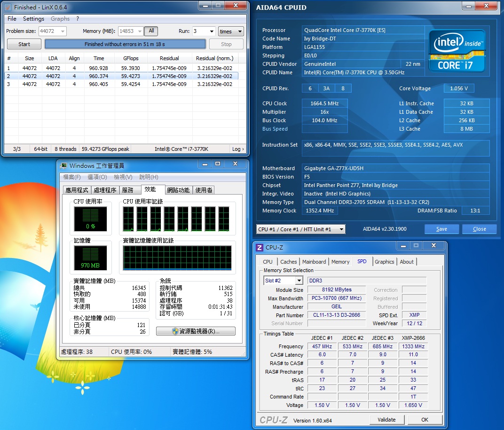Open the 說明(H) menu in Task Manager
504x430 pixels.
pyautogui.click(x=149, y=177)
